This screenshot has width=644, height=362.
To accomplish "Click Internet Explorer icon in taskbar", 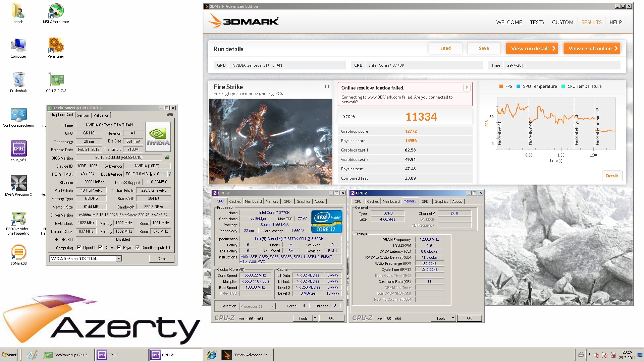I will (x=211, y=355).
